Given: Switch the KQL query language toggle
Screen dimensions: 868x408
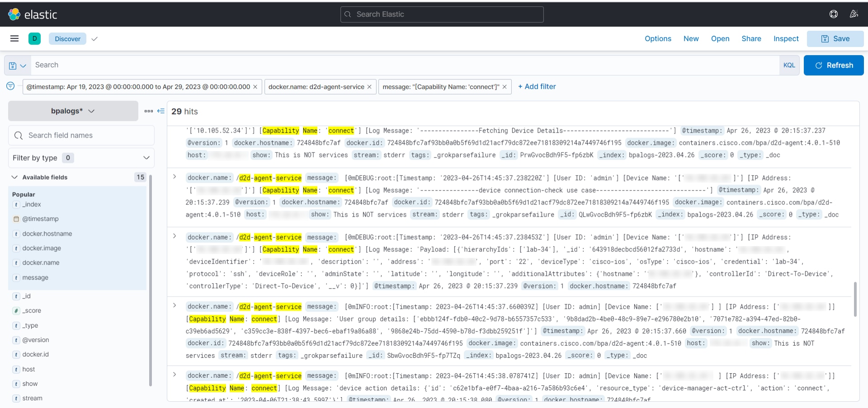Looking at the screenshot, I should (789, 65).
